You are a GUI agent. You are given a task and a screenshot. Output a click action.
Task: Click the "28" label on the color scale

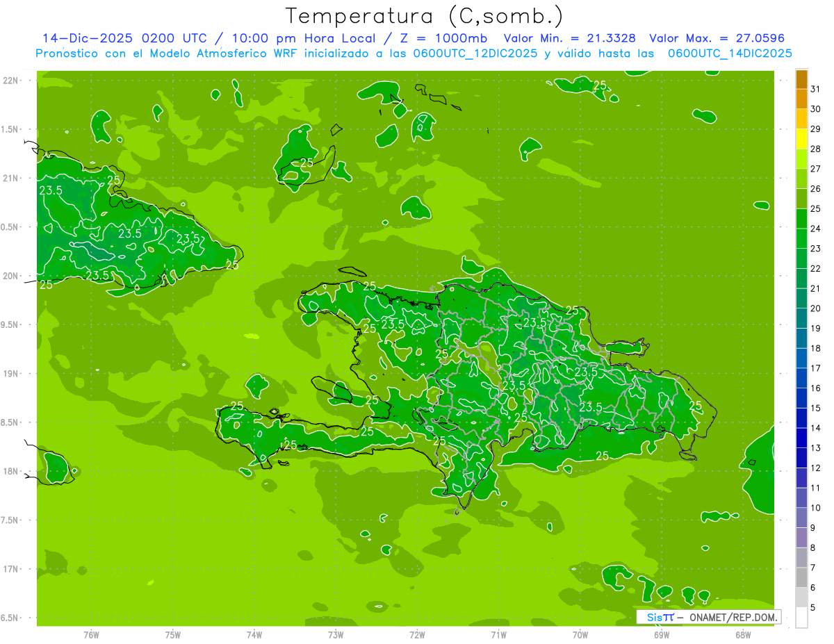coord(816,149)
